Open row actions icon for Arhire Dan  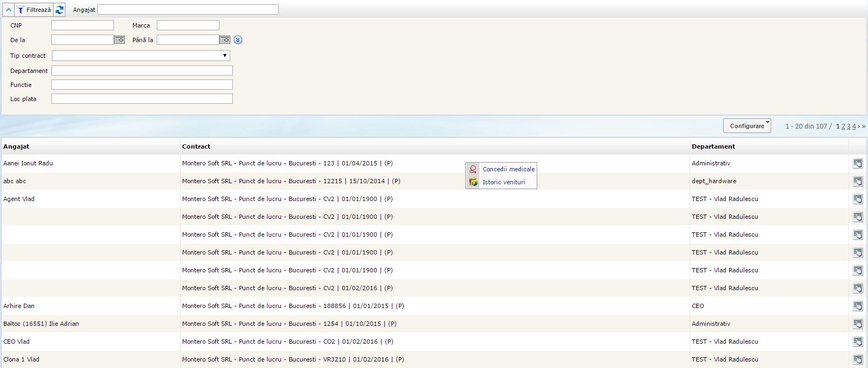pyautogui.click(x=857, y=306)
